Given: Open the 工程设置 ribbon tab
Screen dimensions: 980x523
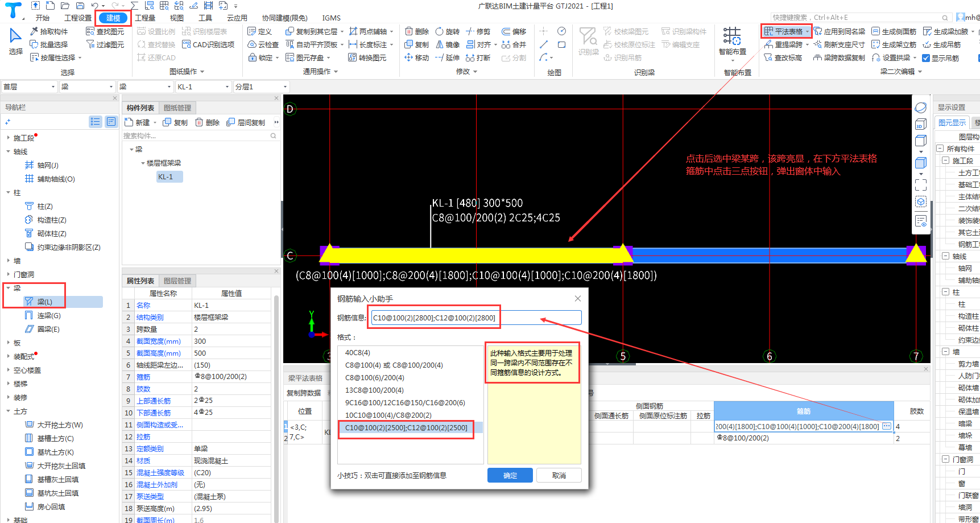Looking at the screenshot, I should click(x=78, y=18).
